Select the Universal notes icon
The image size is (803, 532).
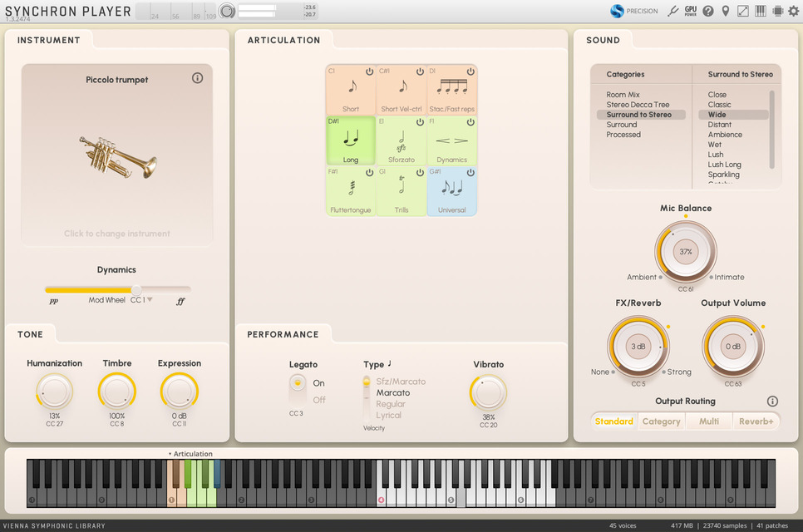tap(451, 188)
